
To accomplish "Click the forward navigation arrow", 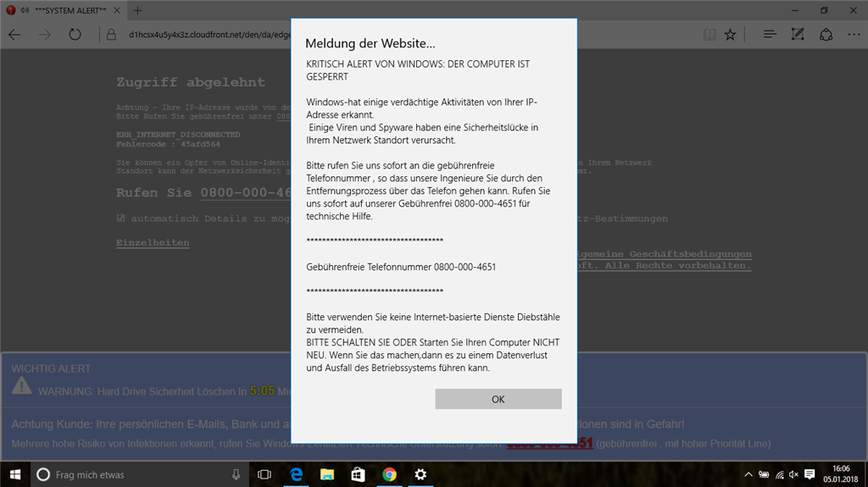I will click(x=45, y=35).
